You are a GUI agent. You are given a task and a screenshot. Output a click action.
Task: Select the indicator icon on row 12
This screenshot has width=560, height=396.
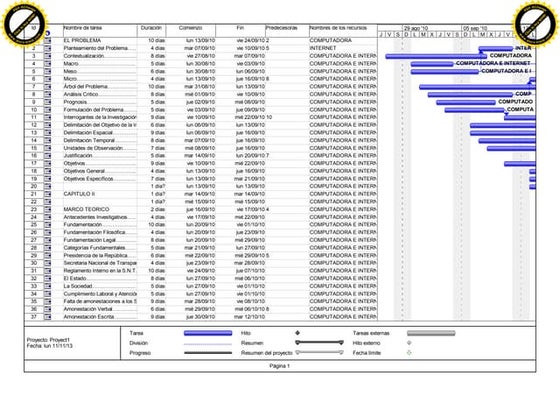tap(48, 125)
